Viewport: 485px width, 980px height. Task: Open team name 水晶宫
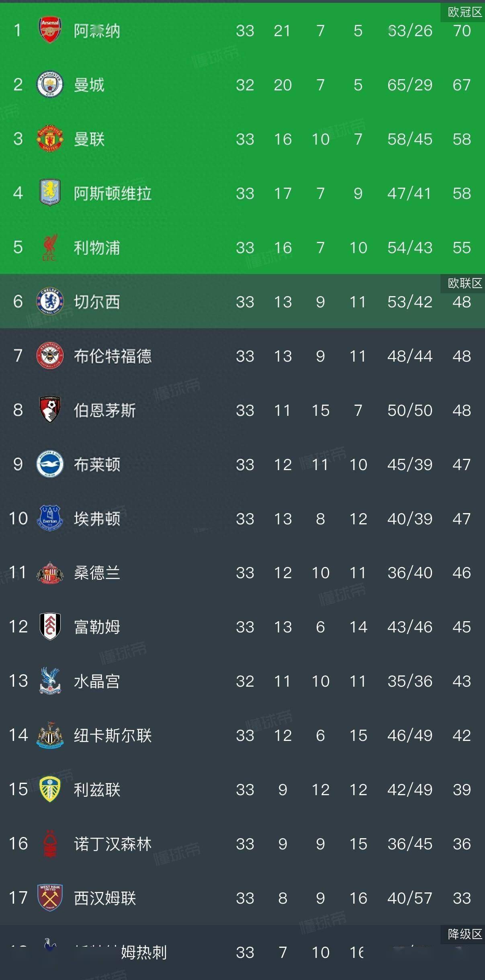[x=97, y=681]
